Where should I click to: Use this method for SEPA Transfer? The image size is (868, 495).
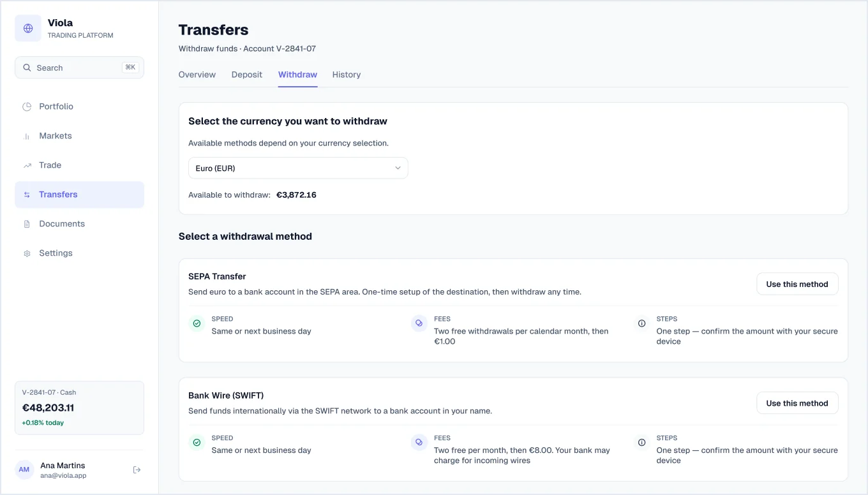tap(797, 284)
